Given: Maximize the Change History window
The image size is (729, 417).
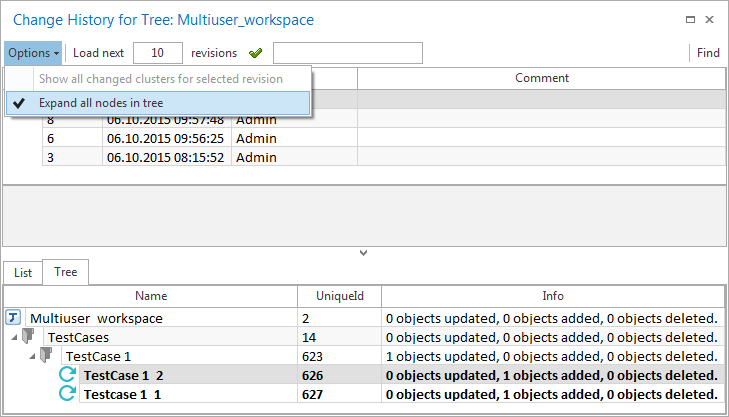Looking at the screenshot, I should pos(690,19).
